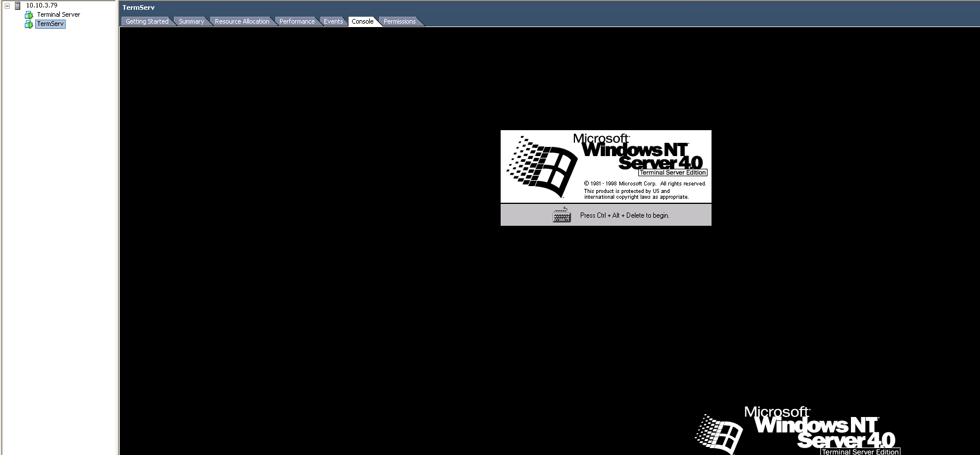Select the Console tab
Screen dimensions: 980x455
pyautogui.click(x=362, y=21)
